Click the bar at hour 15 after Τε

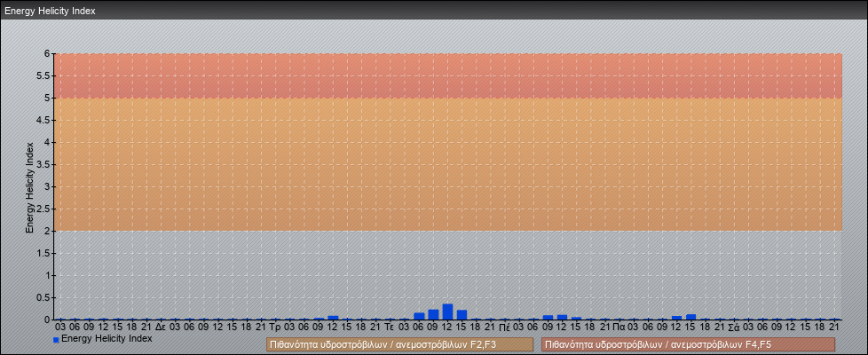point(462,314)
